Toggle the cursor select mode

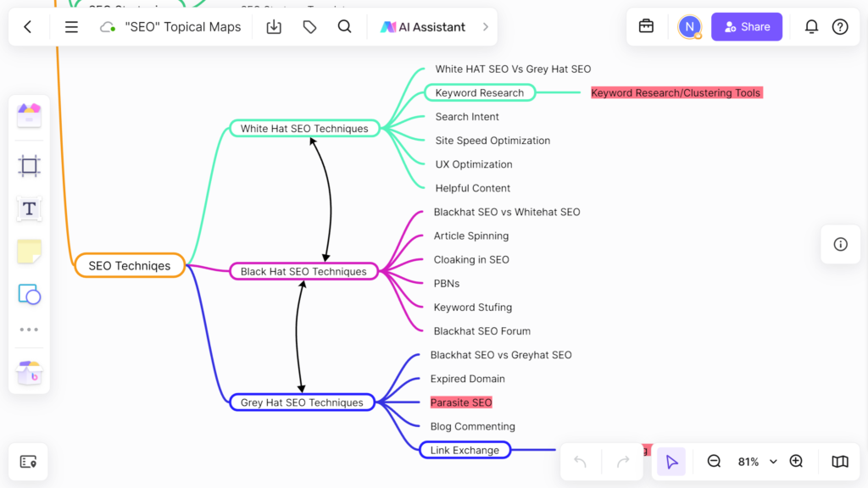pos(671,462)
